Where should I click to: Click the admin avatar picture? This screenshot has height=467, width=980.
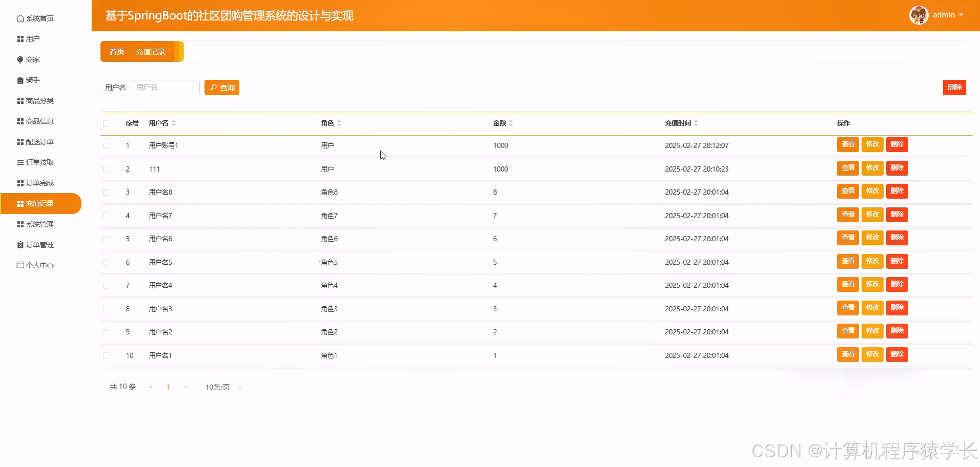pyautogui.click(x=918, y=15)
